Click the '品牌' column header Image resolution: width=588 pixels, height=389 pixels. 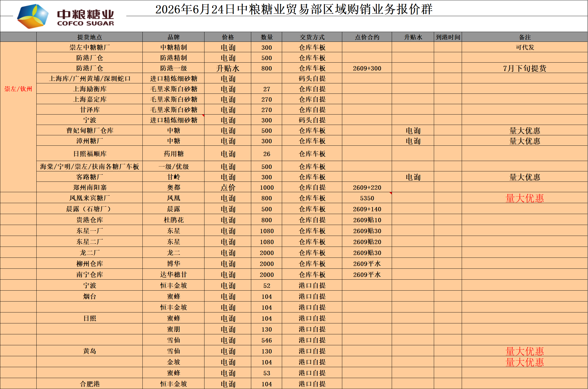pyautogui.click(x=174, y=37)
